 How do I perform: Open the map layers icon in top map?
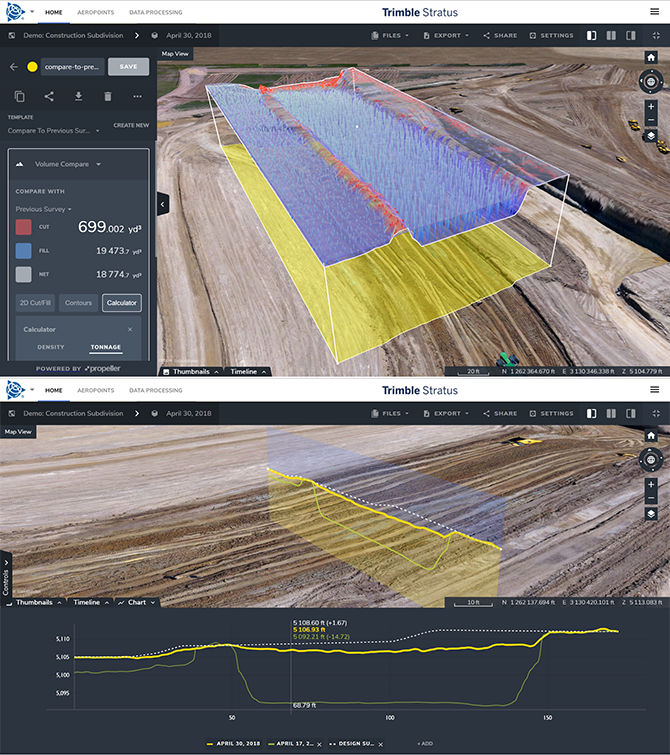(651, 136)
